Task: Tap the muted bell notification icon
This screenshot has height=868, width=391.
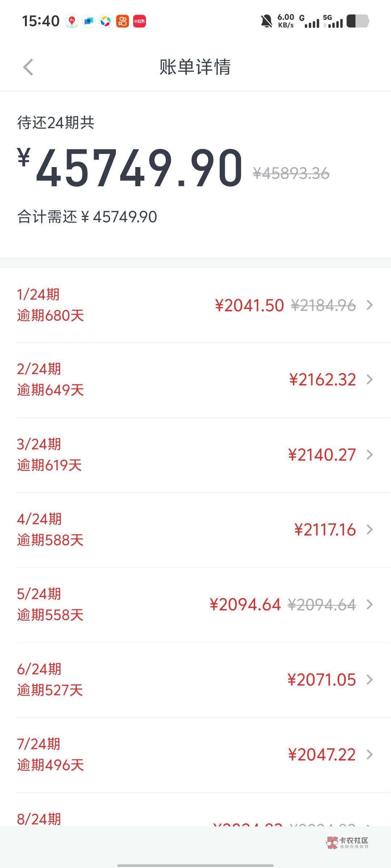Action: (266, 21)
